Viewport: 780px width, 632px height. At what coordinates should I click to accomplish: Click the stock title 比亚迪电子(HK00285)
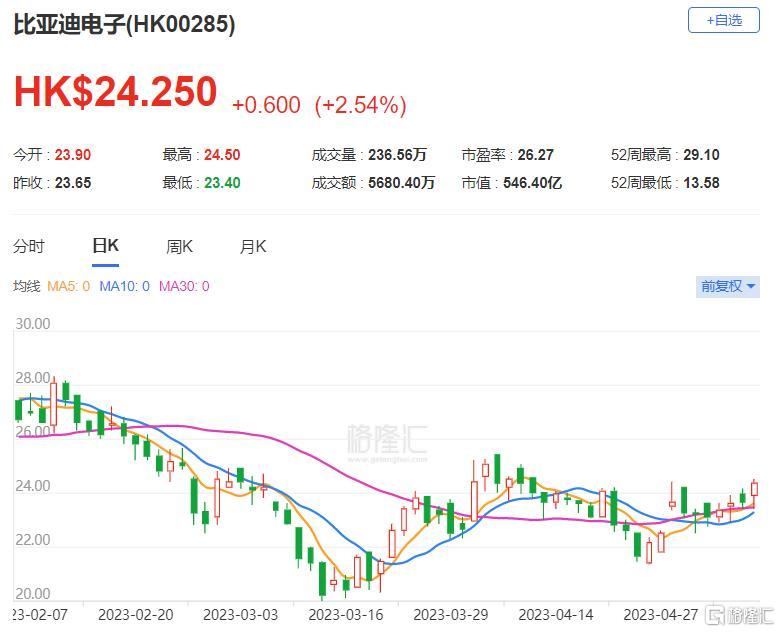click(x=124, y=24)
